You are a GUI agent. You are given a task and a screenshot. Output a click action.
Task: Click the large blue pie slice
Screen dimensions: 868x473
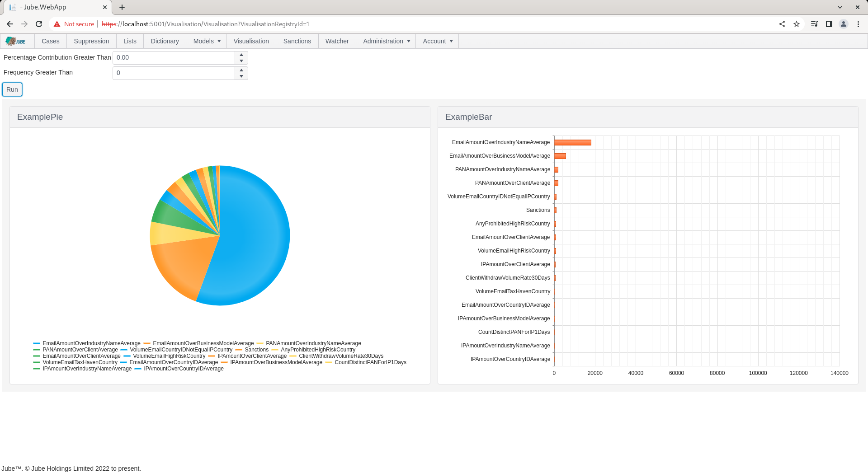253,239
